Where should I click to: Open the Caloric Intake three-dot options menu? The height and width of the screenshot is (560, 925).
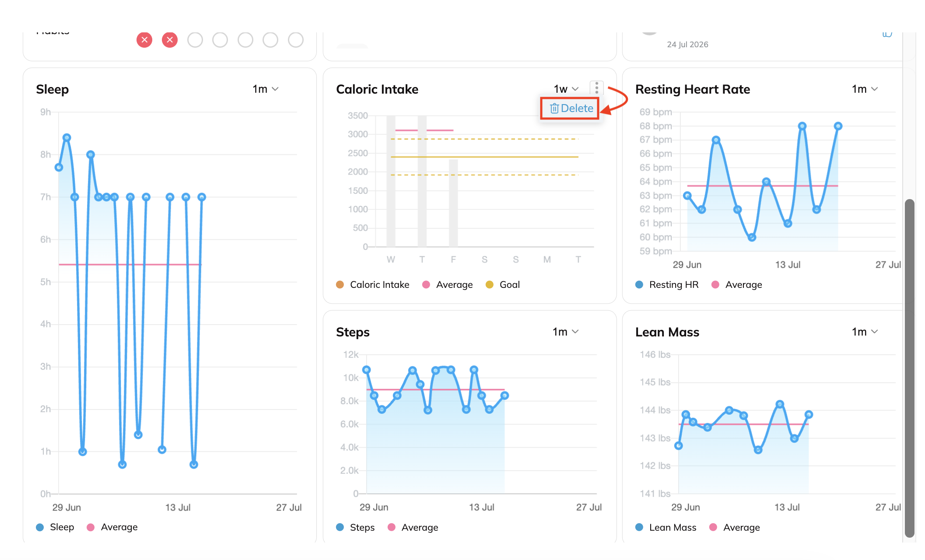pyautogui.click(x=596, y=88)
